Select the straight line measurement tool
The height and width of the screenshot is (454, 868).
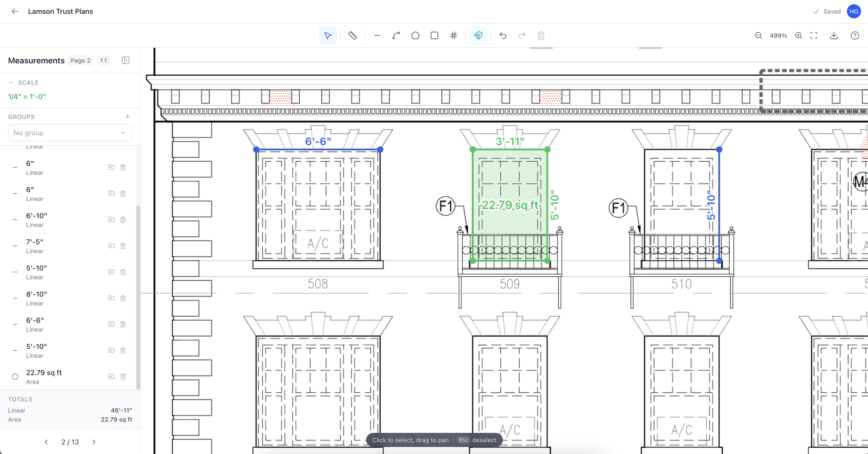(x=377, y=35)
